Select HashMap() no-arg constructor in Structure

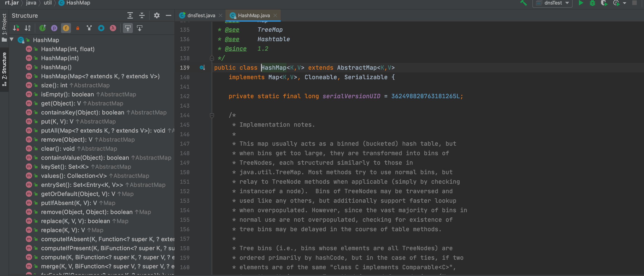(x=56, y=67)
